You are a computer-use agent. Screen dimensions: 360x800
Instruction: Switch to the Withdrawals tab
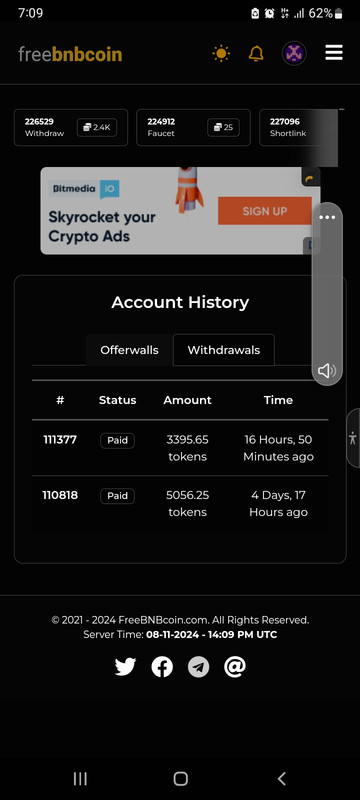(224, 350)
